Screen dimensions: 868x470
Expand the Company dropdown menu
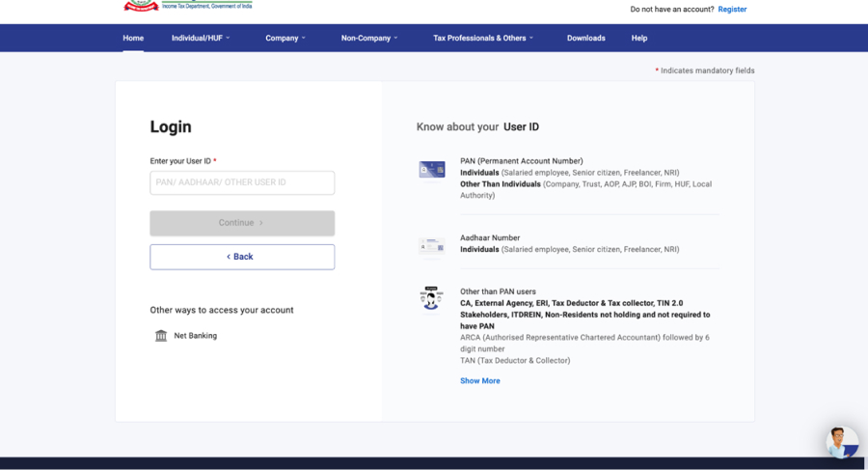285,39
